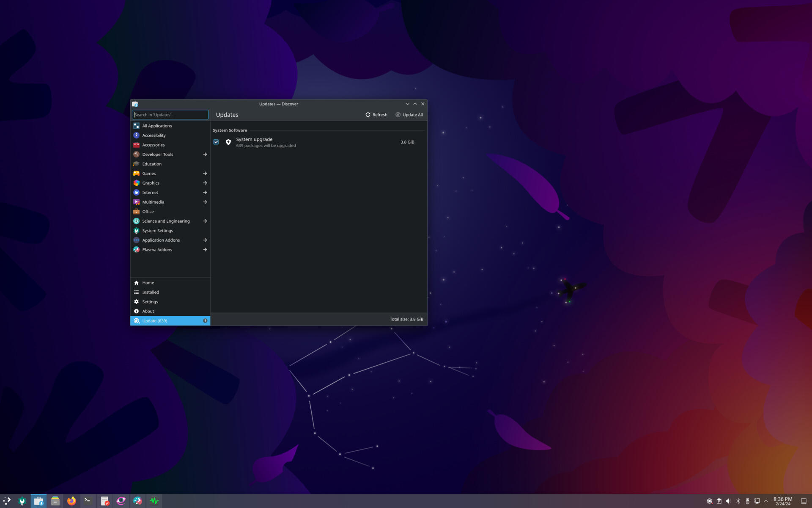Screen dimensions: 812x508
Task: Open the Installed page
Action: pos(170,292)
